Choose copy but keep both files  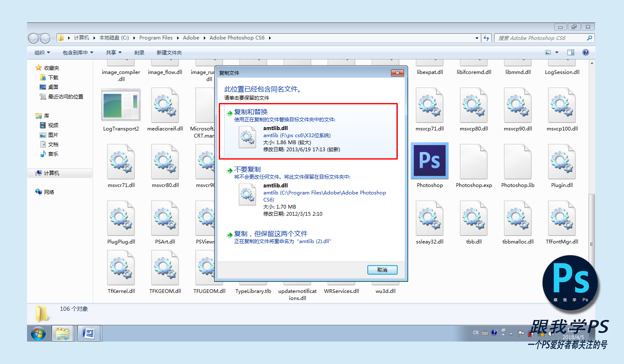tap(270, 234)
